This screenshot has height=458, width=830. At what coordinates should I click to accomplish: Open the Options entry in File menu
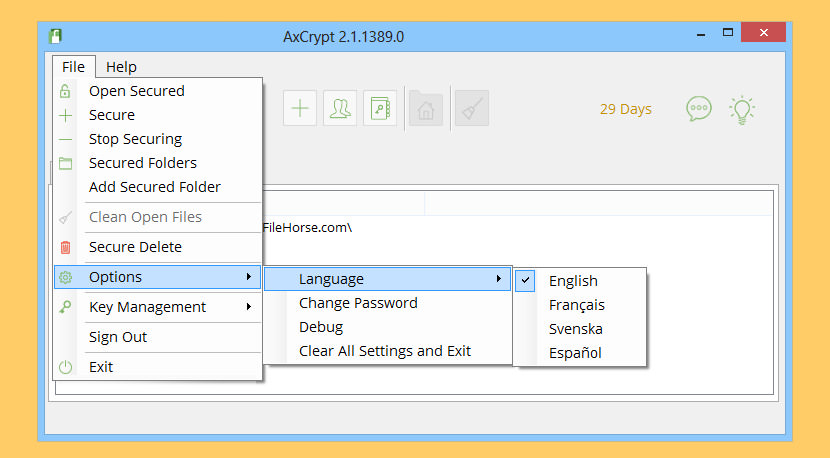[158, 277]
